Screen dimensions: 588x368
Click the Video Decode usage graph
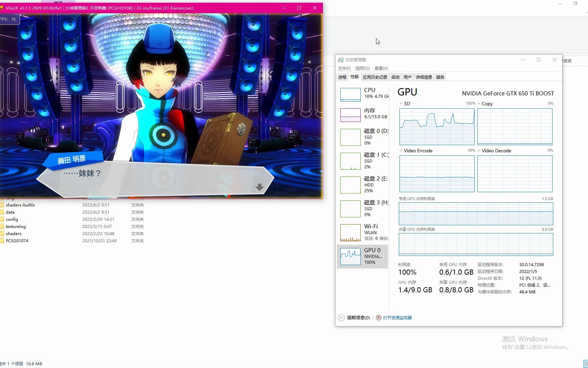pyautogui.click(x=515, y=174)
